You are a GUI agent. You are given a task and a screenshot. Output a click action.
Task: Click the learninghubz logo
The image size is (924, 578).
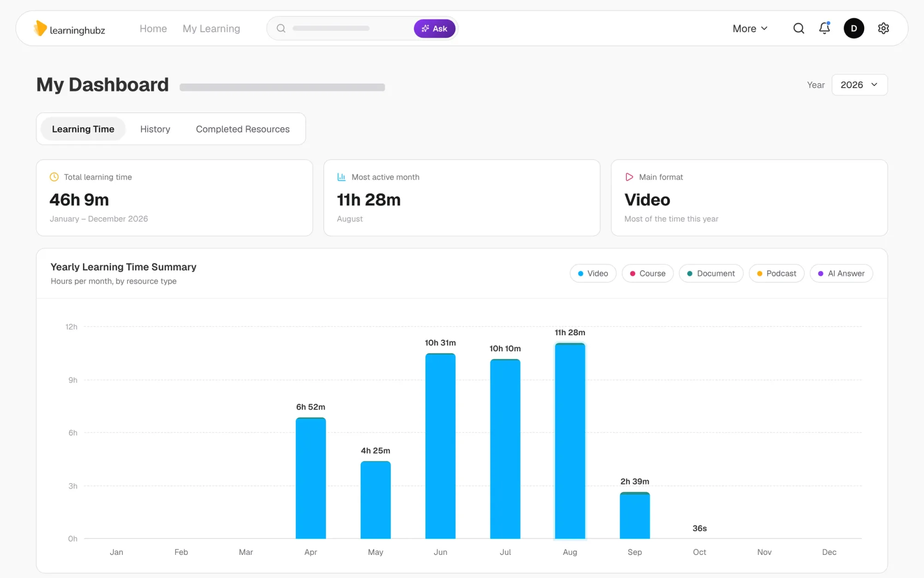click(69, 29)
